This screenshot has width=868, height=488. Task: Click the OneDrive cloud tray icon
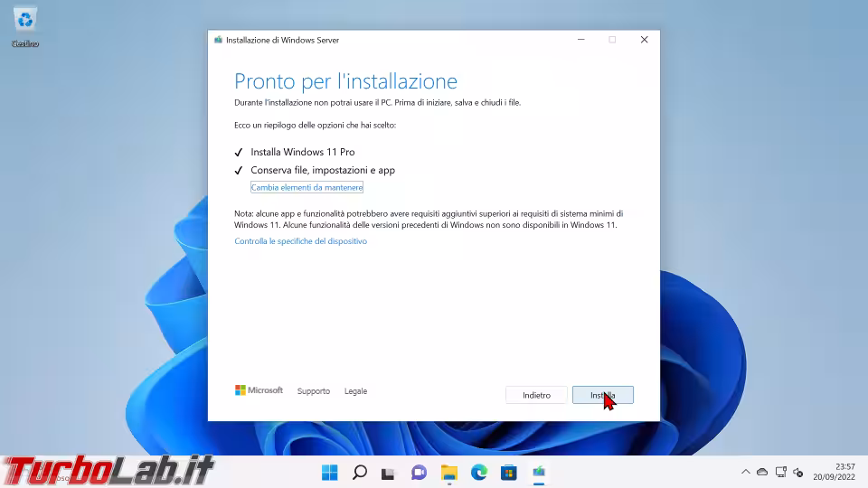[x=762, y=472]
